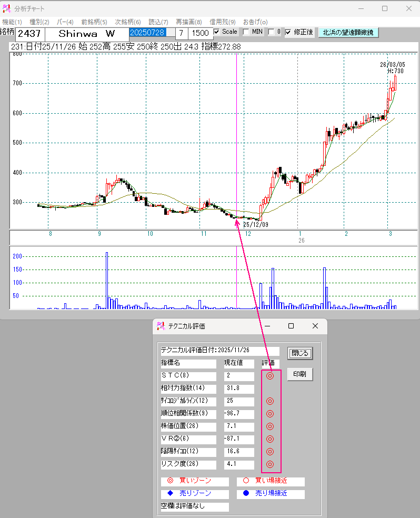Click the 空欄は評価なし note
The height and width of the screenshot is (518, 420).
(x=195, y=506)
